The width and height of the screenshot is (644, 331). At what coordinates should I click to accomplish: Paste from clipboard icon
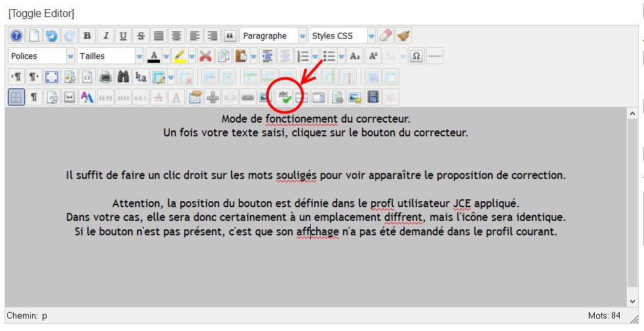tap(241, 56)
